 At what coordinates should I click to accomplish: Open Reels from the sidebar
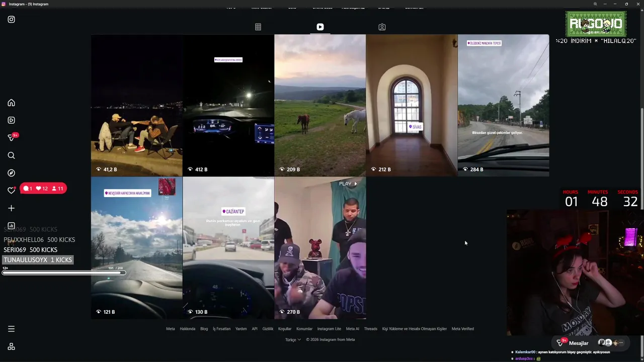click(11, 120)
